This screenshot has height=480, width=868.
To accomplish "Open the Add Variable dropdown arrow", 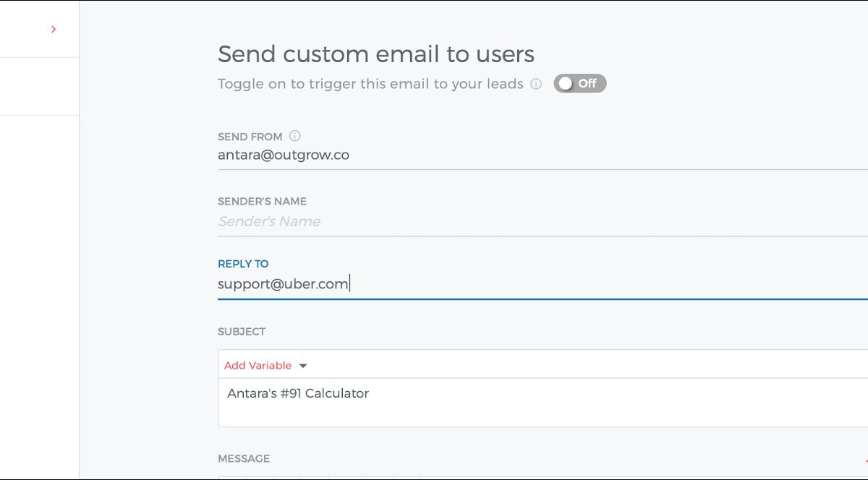I will pos(303,366).
